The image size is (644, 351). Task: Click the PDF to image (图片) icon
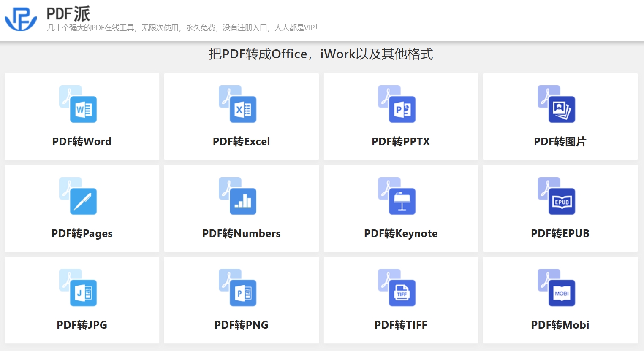coord(556,104)
